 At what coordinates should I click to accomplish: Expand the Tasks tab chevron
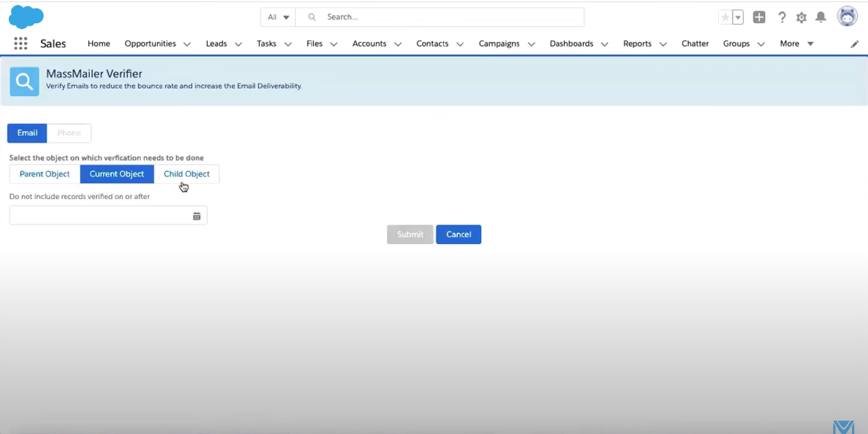coord(288,44)
